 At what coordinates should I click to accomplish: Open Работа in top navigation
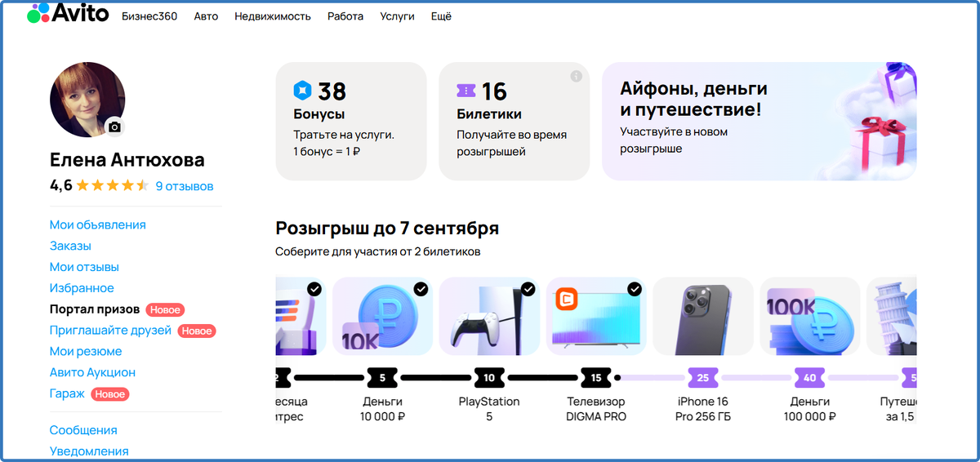point(345,16)
